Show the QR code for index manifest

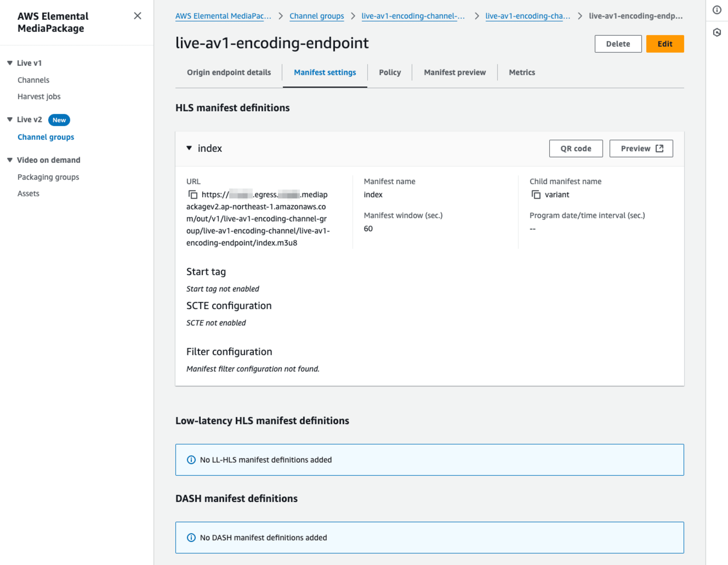[x=576, y=148]
